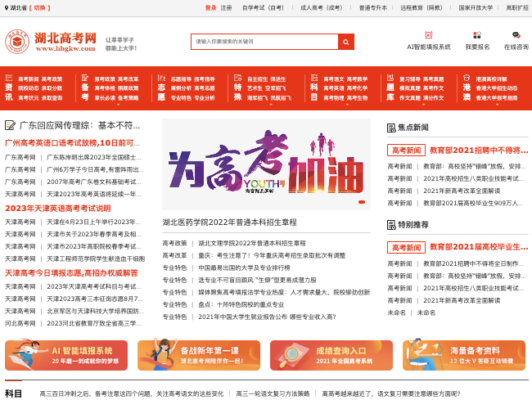The height and width of the screenshot is (409, 532).
Task: Open headline 广州高考英语口语考试放榜,10日前可...
Action: click(72, 143)
